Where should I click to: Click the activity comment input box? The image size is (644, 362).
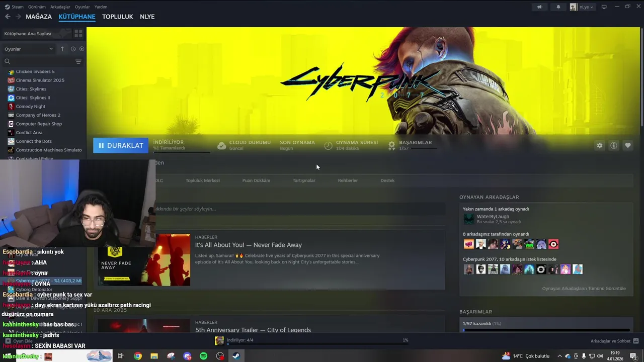pos(299,209)
